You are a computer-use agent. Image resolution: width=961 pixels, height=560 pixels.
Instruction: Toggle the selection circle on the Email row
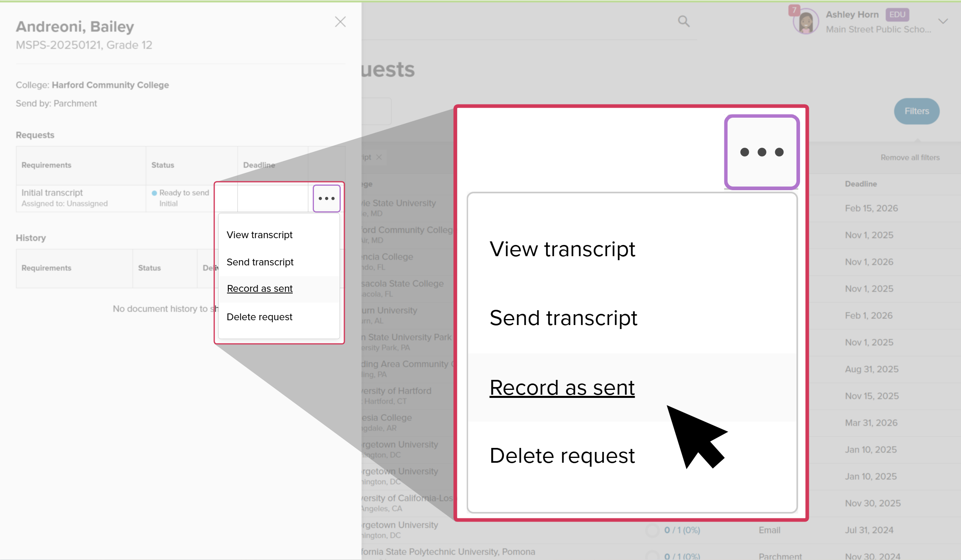pos(652,530)
